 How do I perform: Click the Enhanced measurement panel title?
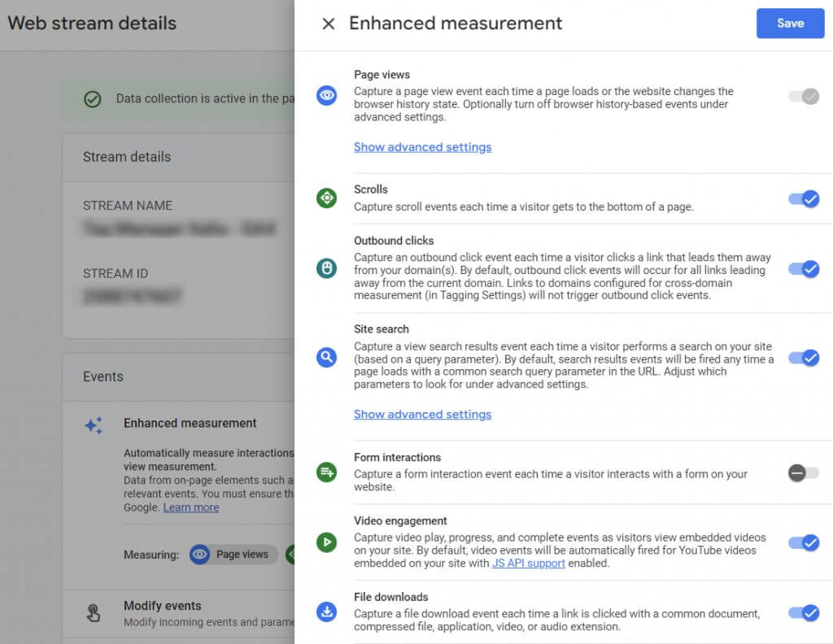[x=456, y=24]
